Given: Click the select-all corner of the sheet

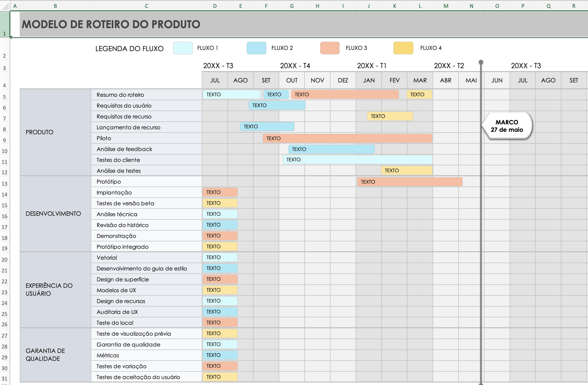Looking at the screenshot, I should (x=5, y=6).
